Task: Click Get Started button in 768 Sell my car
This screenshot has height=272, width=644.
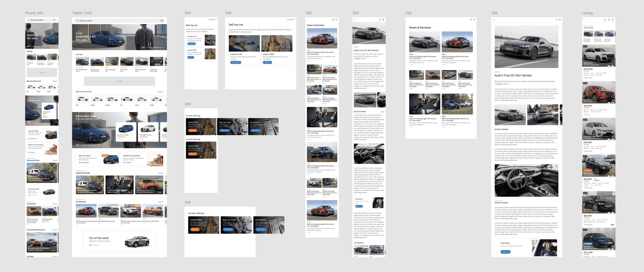Action: coord(236,62)
